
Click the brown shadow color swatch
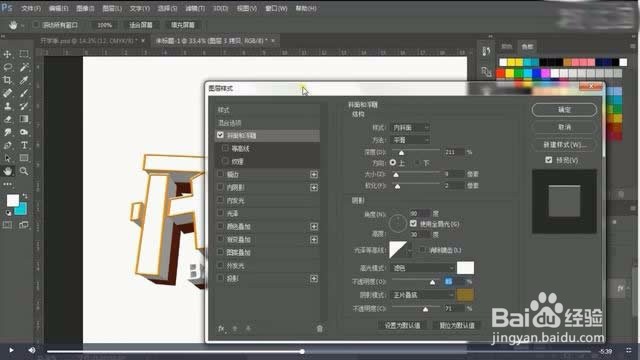(x=465, y=295)
